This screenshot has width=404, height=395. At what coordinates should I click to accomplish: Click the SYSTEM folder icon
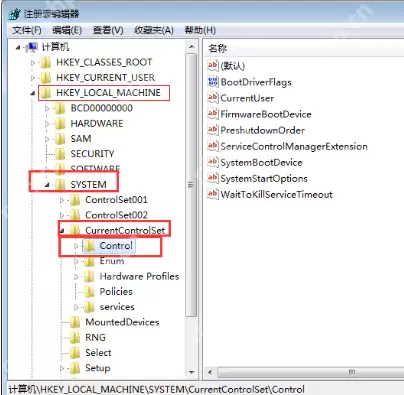click(x=60, y=184)
